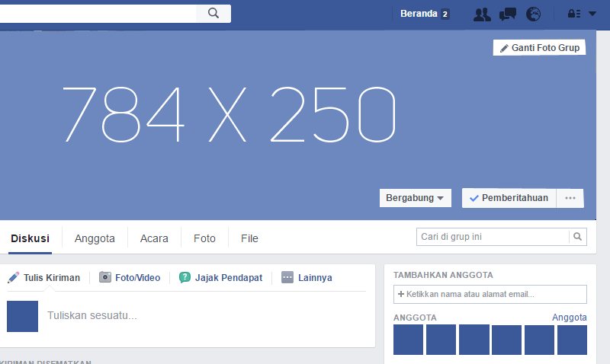Click the composer profile picture
610x364 pixels.
point(23,316)
